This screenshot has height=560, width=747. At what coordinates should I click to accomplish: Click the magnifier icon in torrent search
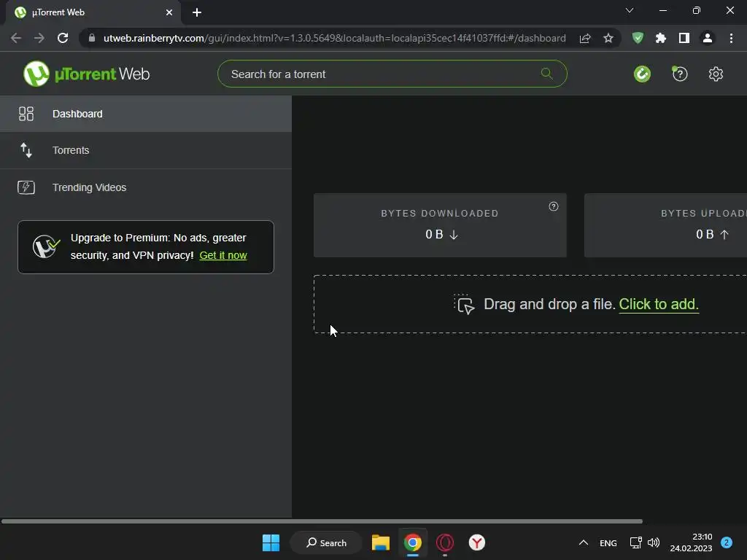(546, 74)
